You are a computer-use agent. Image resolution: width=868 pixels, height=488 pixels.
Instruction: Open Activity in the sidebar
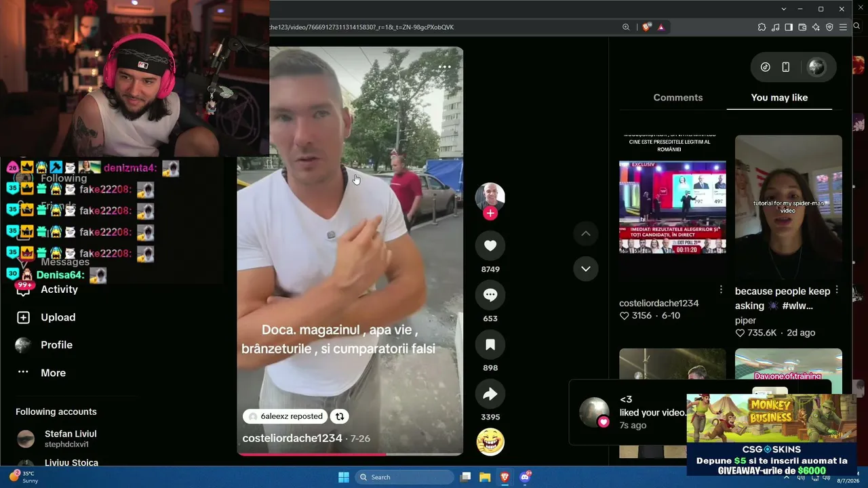point(60,289)
